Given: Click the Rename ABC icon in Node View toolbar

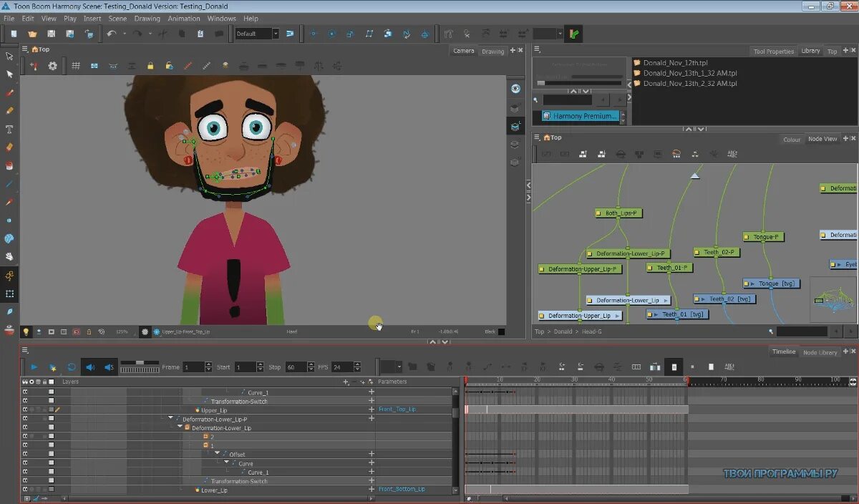Looking at the screenshot, I should coord(732,154).
